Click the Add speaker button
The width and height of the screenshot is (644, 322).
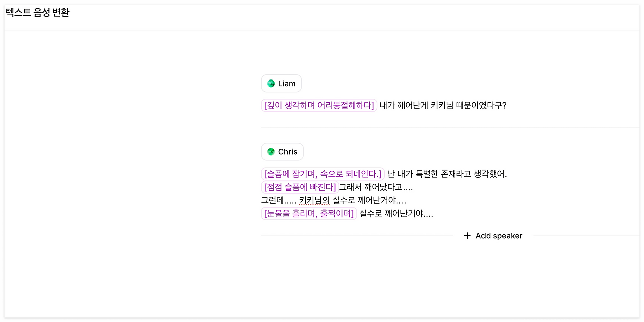[493, 235]
